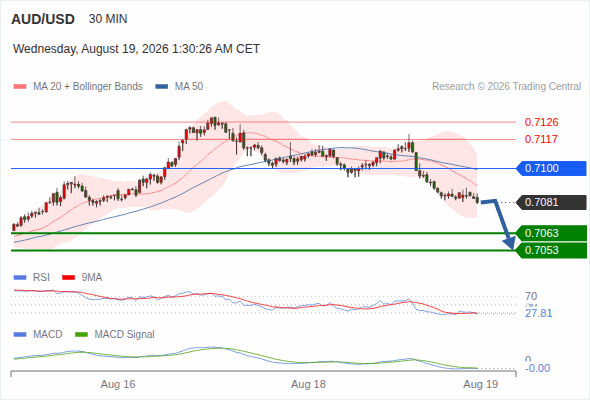
Task: Click the 0.7126 resistance level label
Action: tap(541, 122)
